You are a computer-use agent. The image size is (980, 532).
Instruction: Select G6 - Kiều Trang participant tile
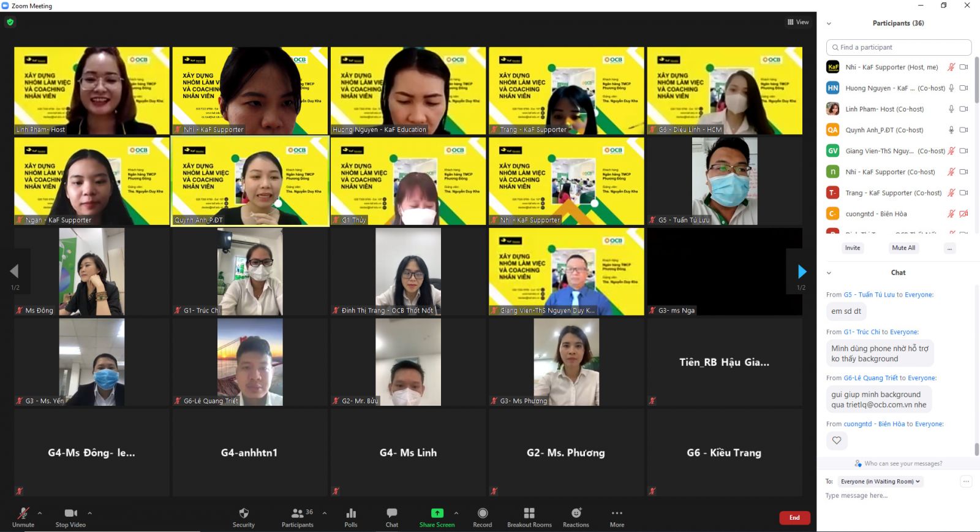tap(725, 452)
